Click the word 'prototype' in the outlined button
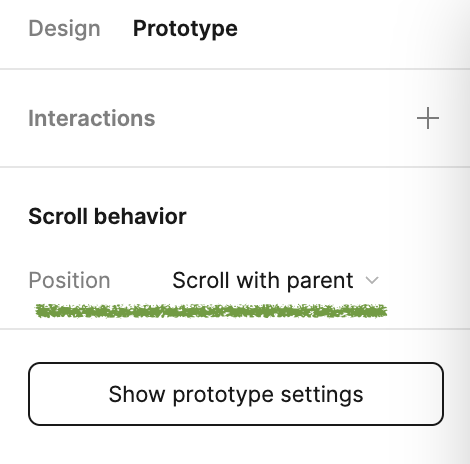Viewport: 470px width, 464px height. tap(223, 396)
